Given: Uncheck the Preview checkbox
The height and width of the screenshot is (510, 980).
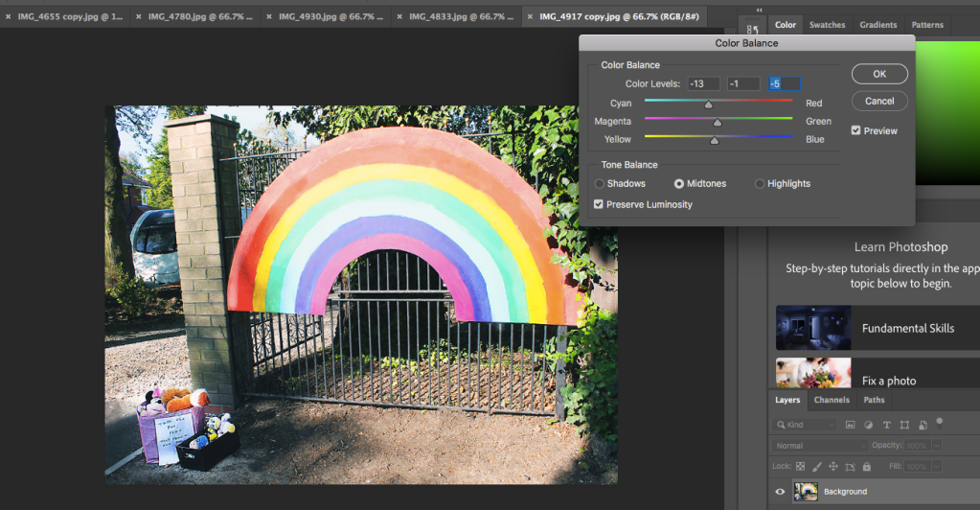Looking at the screenshot, I should (856, 130).
